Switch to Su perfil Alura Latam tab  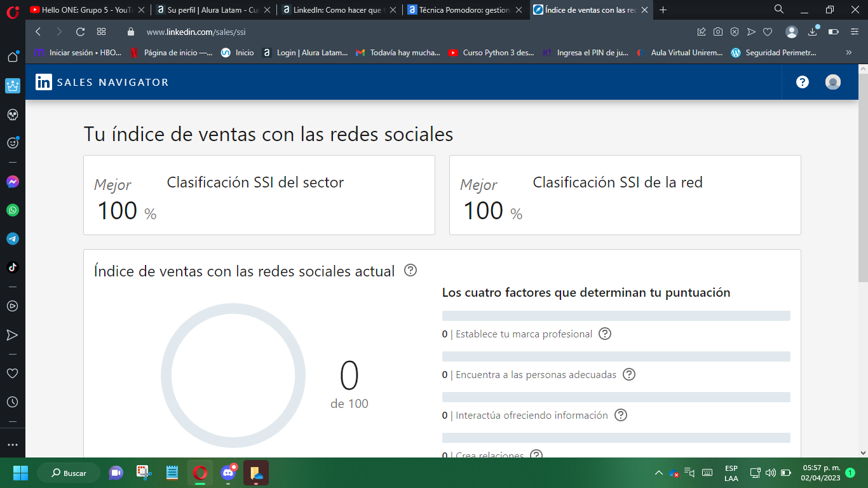(214, 10)
